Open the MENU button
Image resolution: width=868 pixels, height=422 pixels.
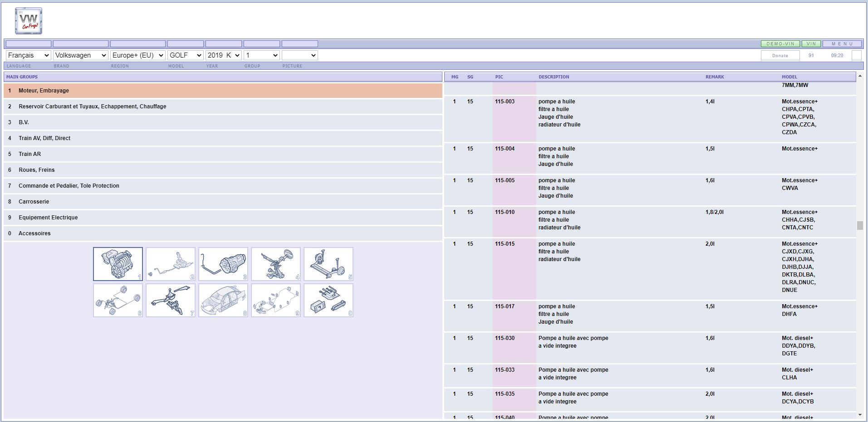coord(843,44)
